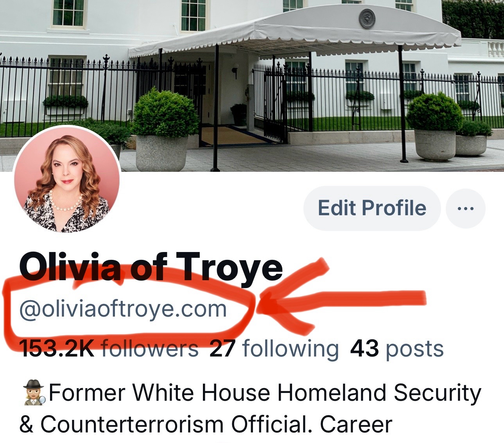Viewport: 504px width, 443px height.
Task: Click the potted shrub at the banner's right side
Action: tap(434, 126)
